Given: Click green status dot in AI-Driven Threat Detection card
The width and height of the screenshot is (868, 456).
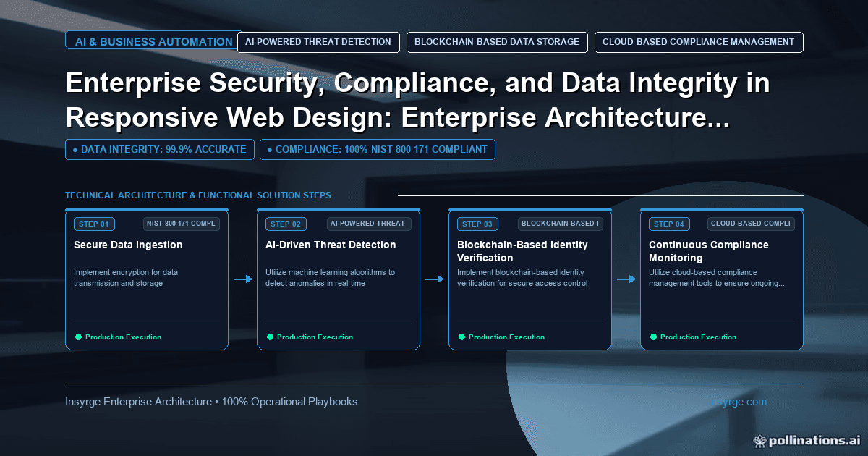Looking at the screenshot, I should coord(270,337).
